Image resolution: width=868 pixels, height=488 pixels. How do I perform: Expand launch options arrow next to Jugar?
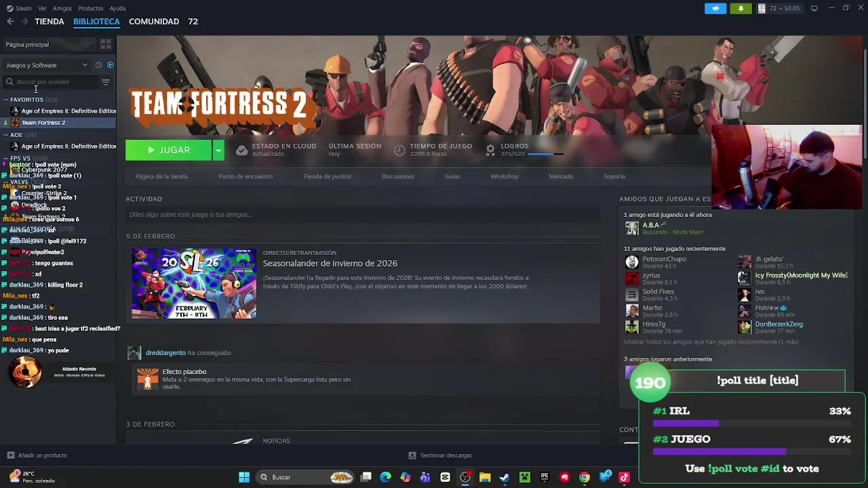click(x=218, y=150)
